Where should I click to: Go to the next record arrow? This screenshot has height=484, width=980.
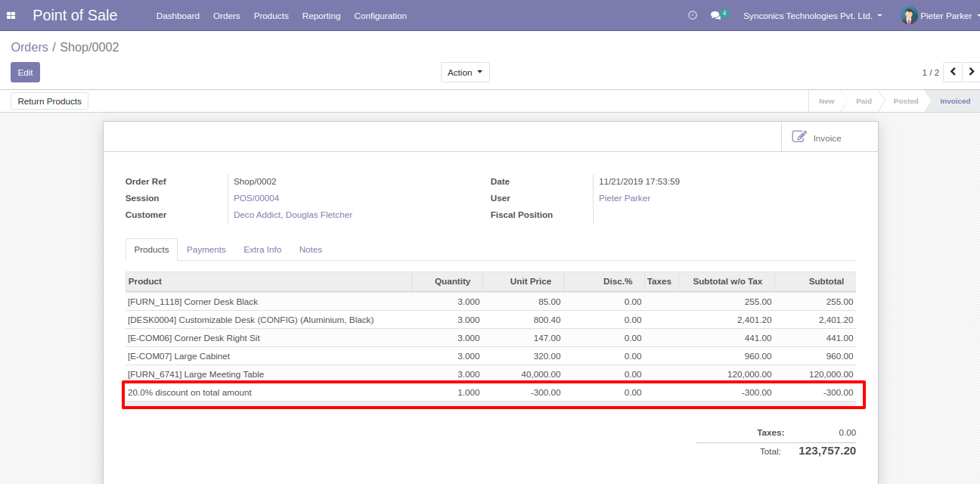click(x=972, y=72)
